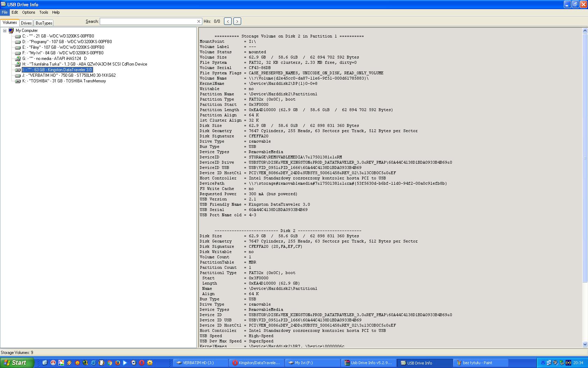Click the My Computer icon in tree
Viewport: 588px width, 368px height.
[11, 30]
